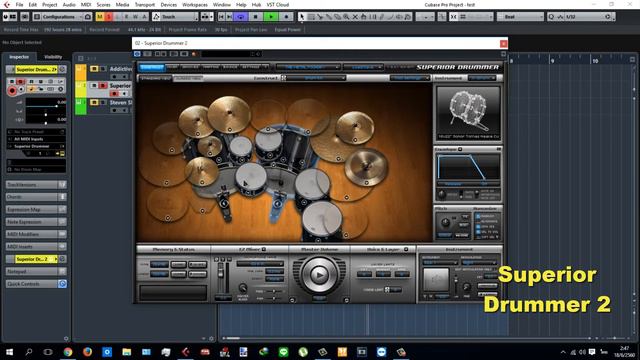
Task: Toggle global Mute M button
Action: [x=100, y=17]
